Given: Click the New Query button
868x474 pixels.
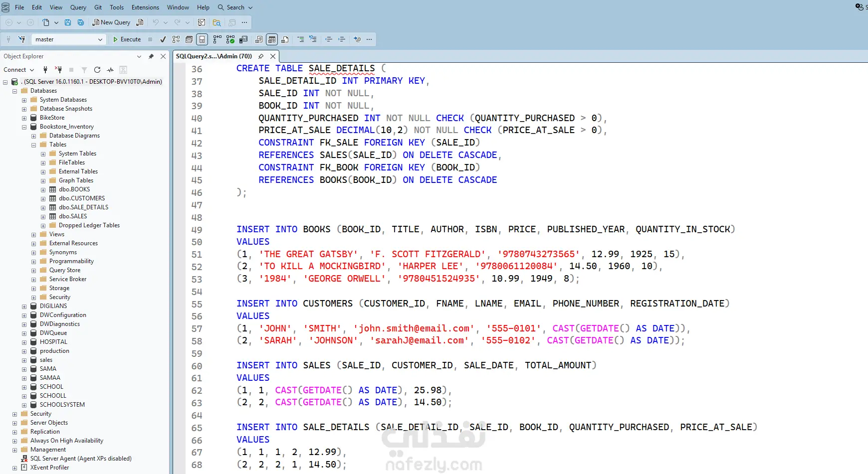Looking at the screenshot, I should (x=111, y=22).
